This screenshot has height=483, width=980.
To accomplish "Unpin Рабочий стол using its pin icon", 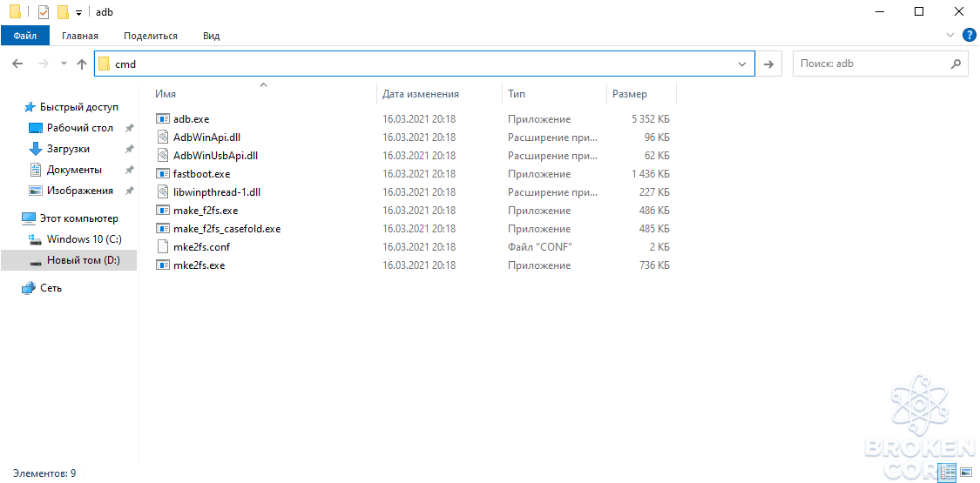I will tap(130, 128).
